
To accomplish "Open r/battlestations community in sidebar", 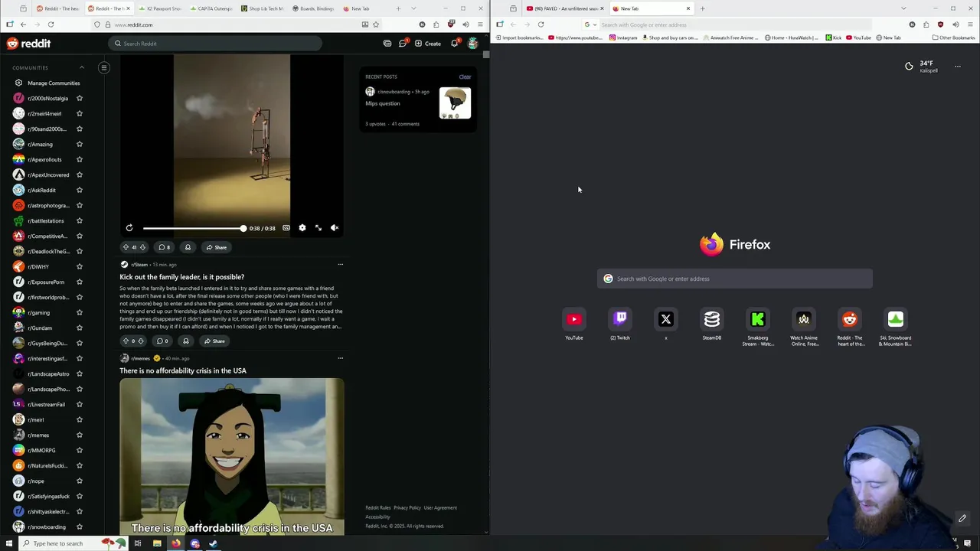I will [x=46, y=220].
